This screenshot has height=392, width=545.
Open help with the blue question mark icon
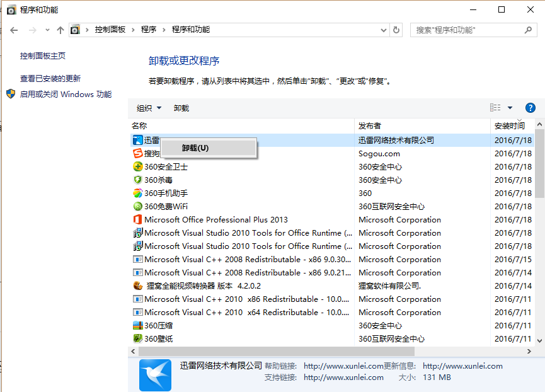point(530,108)
